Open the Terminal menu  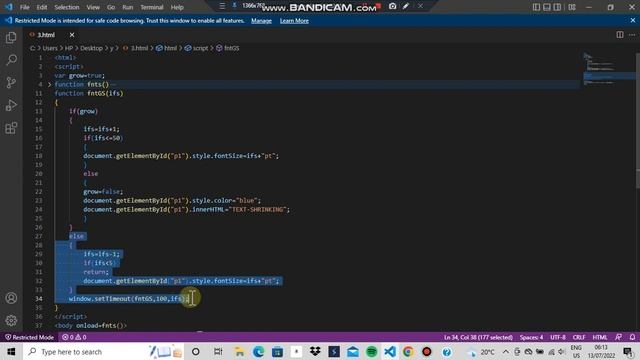coord(152,7)
